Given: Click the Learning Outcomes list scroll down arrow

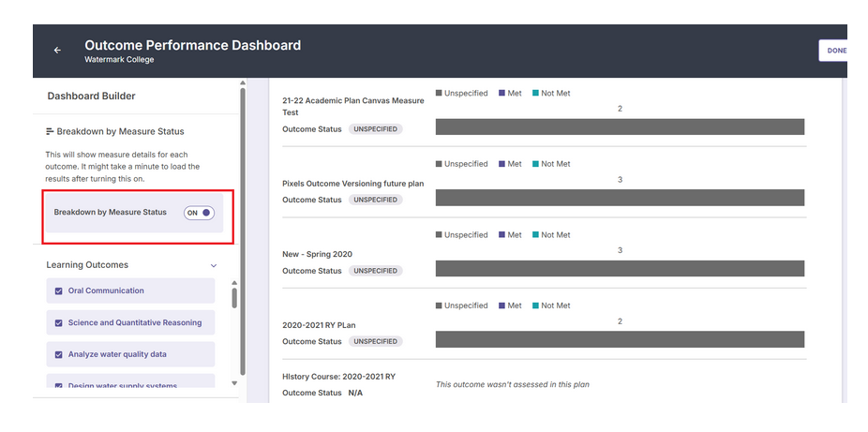Looking at the screenshot, I should click(234, 383).
